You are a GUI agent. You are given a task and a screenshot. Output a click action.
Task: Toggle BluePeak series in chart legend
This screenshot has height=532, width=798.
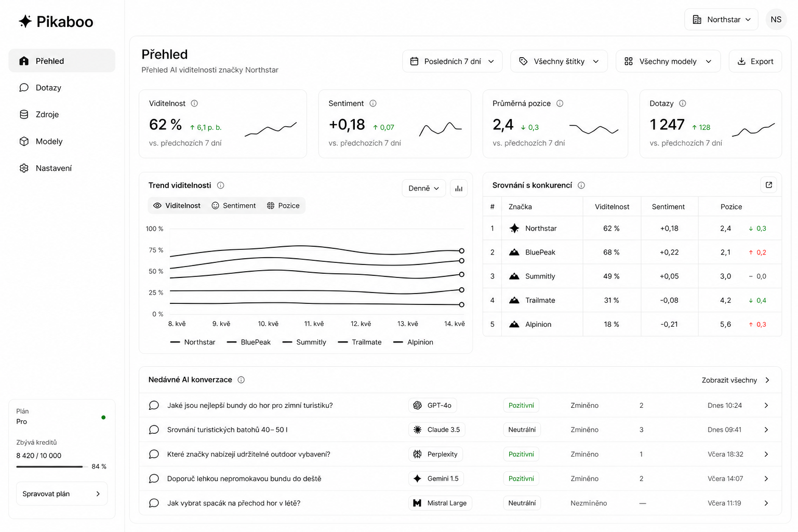click(249, 342)
